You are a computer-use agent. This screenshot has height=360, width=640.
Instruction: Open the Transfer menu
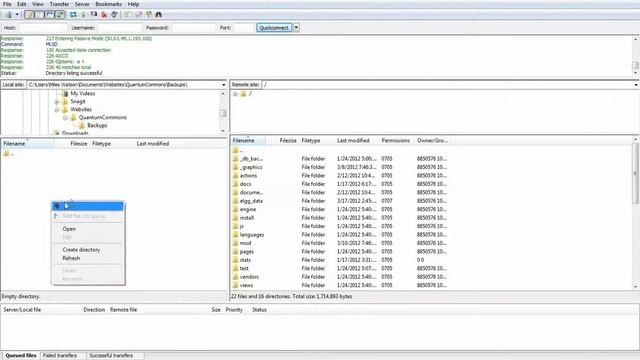point(59,4)
